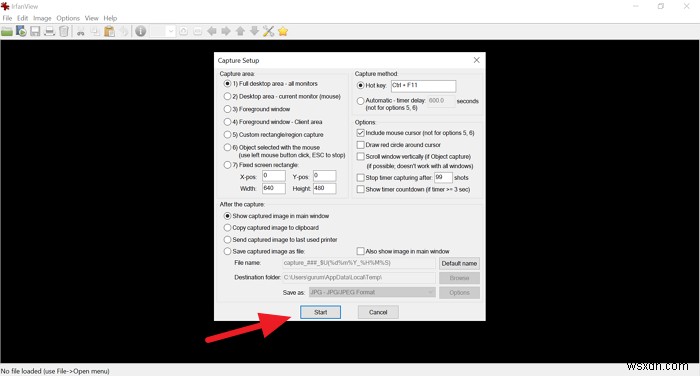Click the Width input field
This screenshot has height=376, width=700.
point(274,188)
